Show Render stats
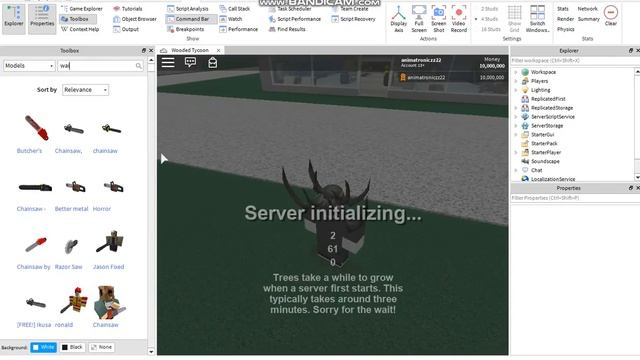 [565, 19]
